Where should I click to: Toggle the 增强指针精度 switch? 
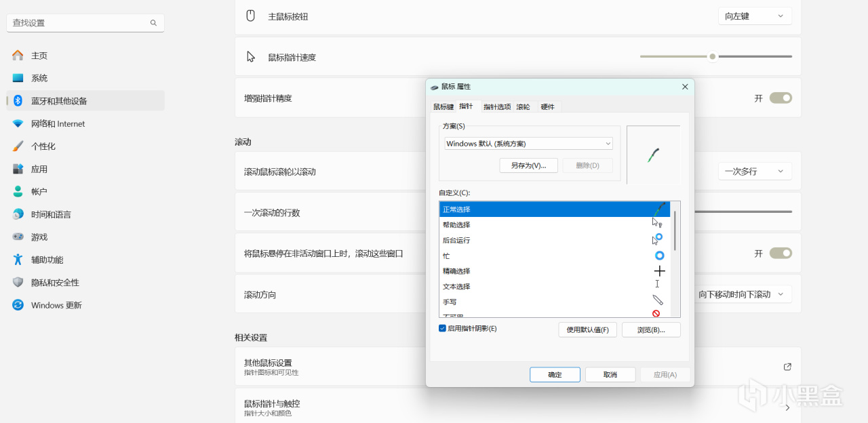pos(781,98)
